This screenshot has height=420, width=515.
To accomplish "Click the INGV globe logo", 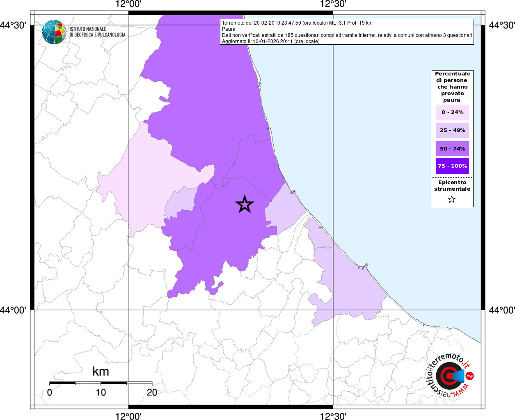I will [x=54, y=32].
